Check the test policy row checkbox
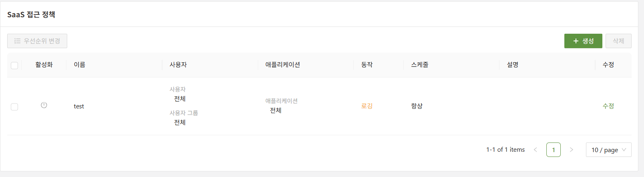This screenshot has height=177, width=644. [x=14, y=107]
